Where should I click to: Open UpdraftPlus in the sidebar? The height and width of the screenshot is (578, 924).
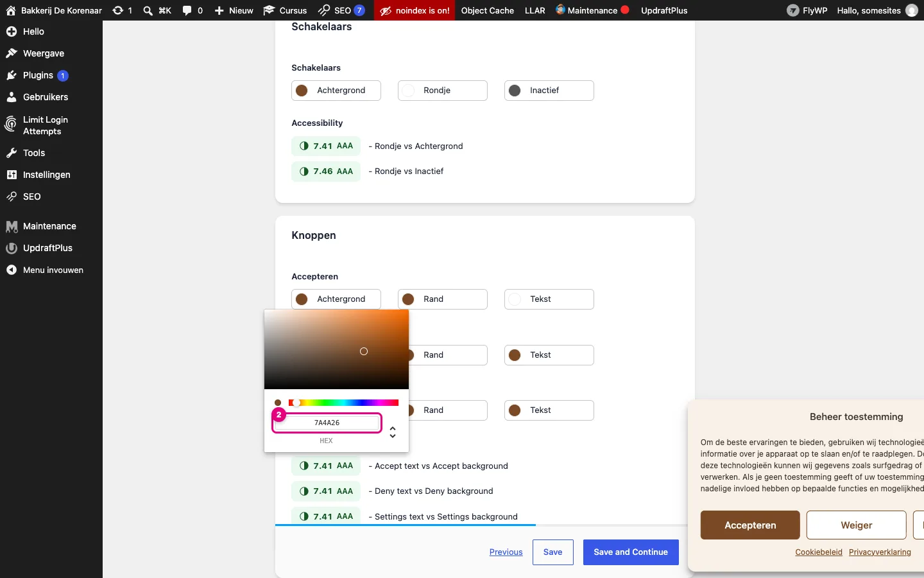(x=51, y=248)
